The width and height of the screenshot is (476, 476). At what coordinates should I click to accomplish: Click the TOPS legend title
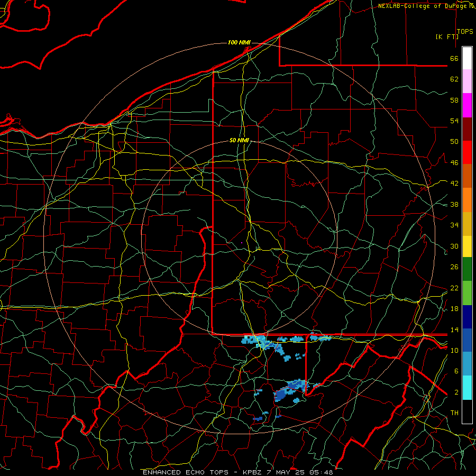(x=465, y=31)
